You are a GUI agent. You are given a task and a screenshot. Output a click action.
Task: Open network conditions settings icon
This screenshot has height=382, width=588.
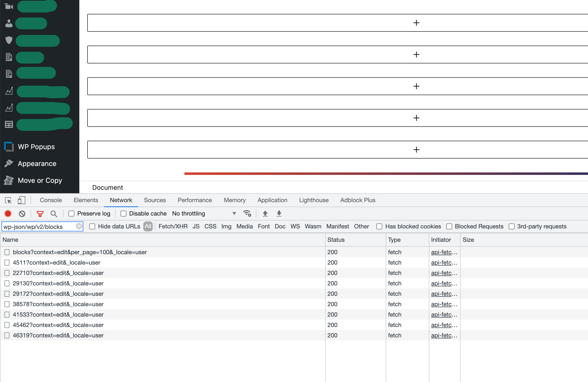247,213
